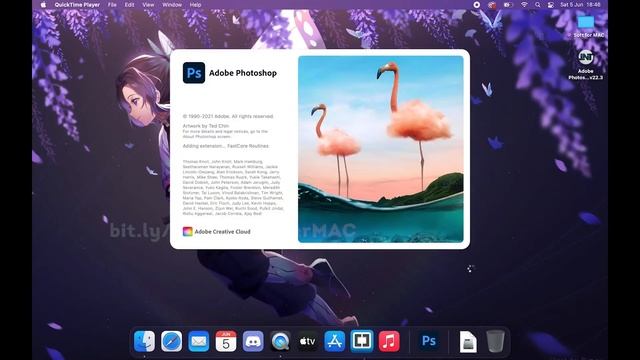Stop screen recording from the menu bar
This screenshot has width=640, height=360.
(x=476, y=5)
